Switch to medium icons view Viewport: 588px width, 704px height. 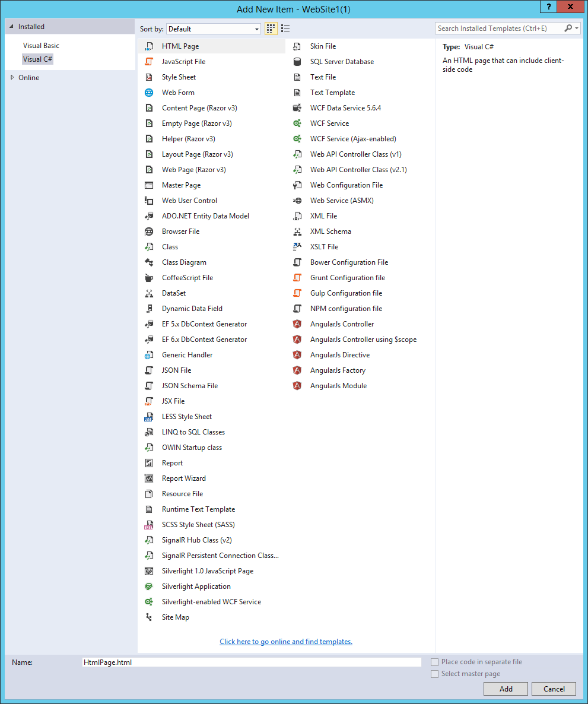pos(271,28)
